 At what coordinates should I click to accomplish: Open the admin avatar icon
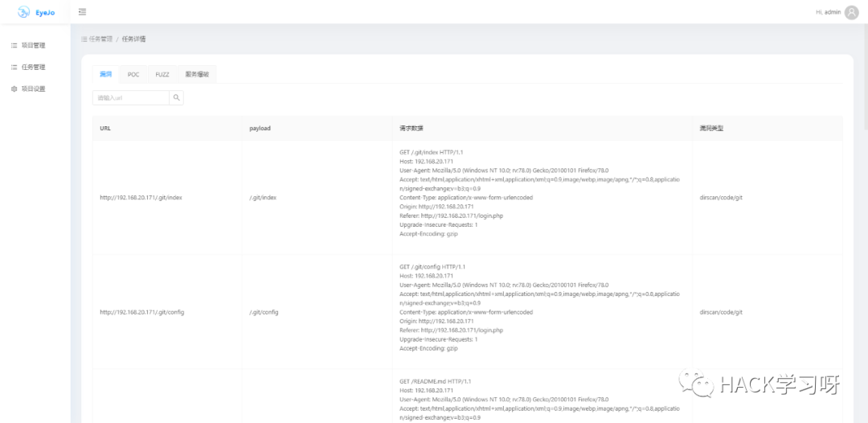851,12
